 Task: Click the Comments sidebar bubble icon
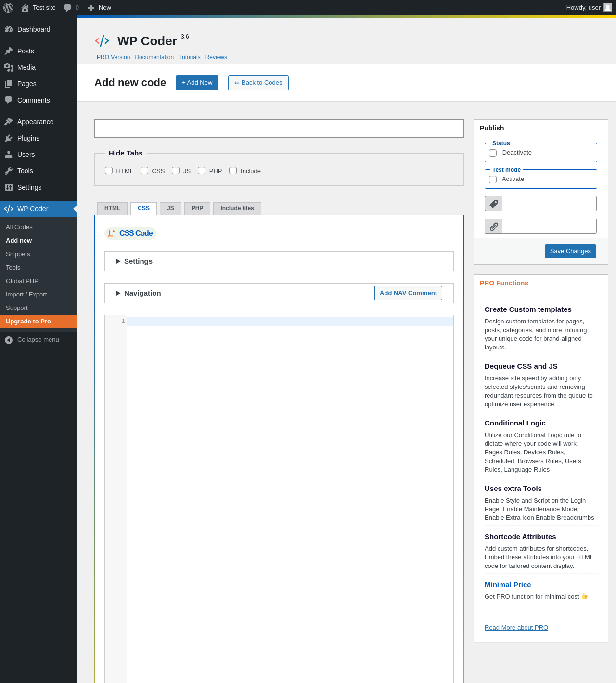pos(9,100)
